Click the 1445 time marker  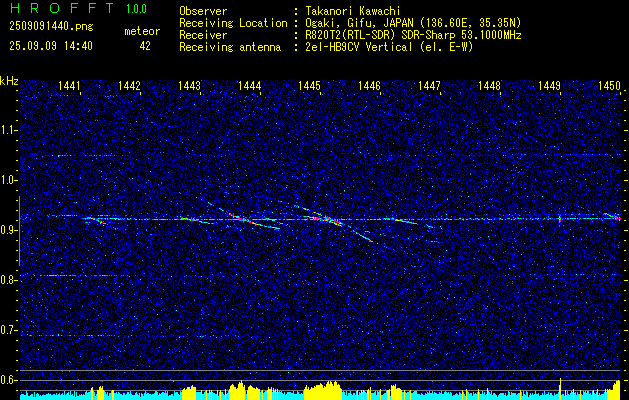coord(309,85)
